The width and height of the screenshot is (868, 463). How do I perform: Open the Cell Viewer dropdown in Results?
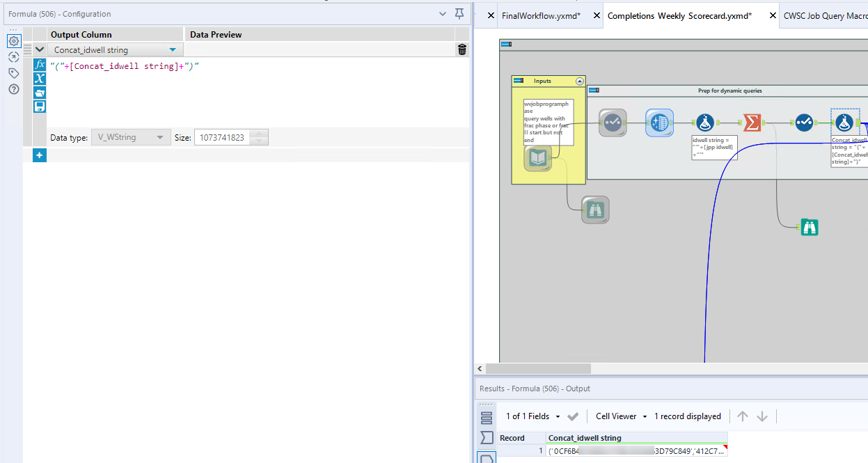click(619, 416)
